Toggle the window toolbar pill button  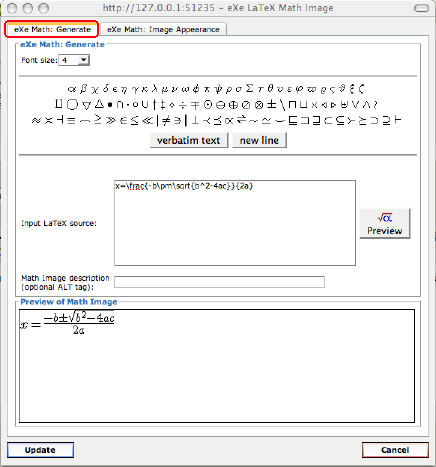pyautogui.click(x=422, y=8)
